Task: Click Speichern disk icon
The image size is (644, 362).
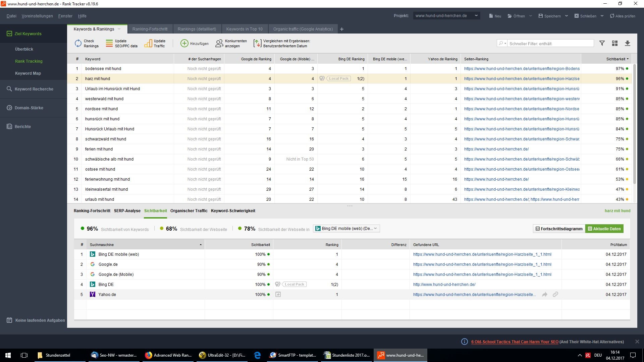Action: pyautogui.click(x=541, y=16)
